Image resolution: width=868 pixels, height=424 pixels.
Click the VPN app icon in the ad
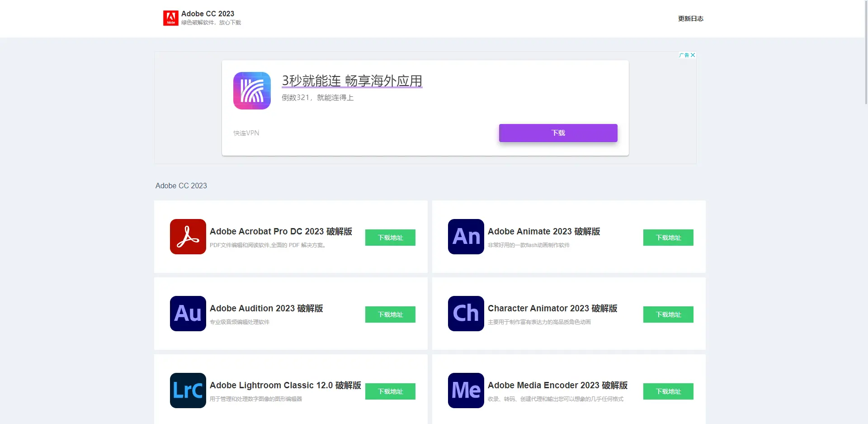252,91
